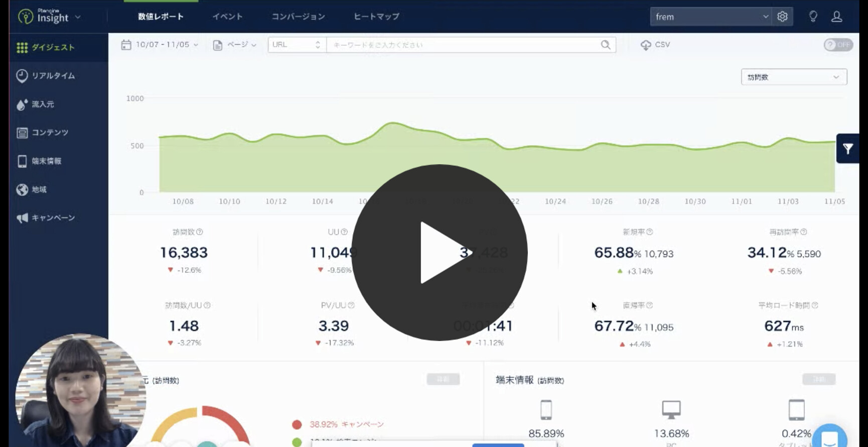Download data with the CSV button
Viewport: 868px width, 447px height.
coord(655,45)
